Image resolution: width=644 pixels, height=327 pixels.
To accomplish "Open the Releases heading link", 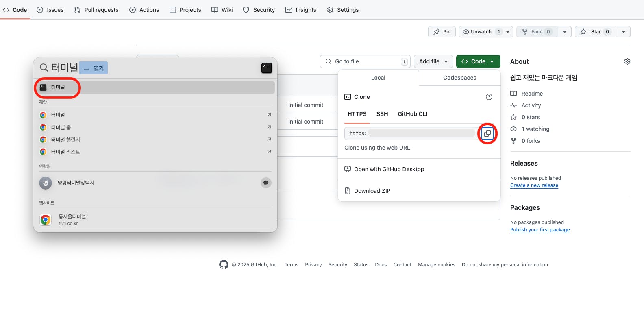I will point(524,163).
